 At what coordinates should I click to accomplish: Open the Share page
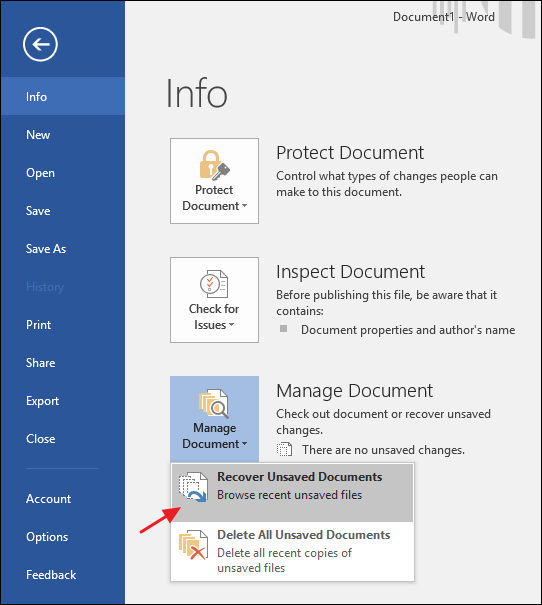(63, 363)
